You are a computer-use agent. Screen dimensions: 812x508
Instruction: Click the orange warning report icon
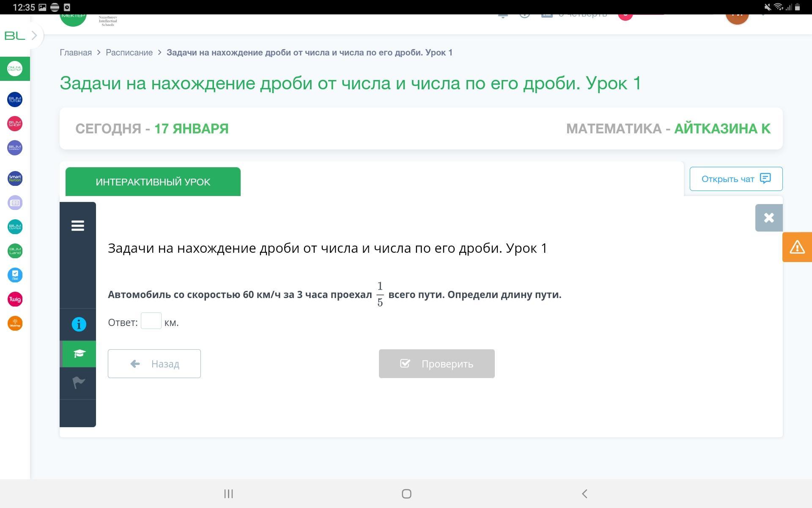pyautogui.click(x=797, y=247)
